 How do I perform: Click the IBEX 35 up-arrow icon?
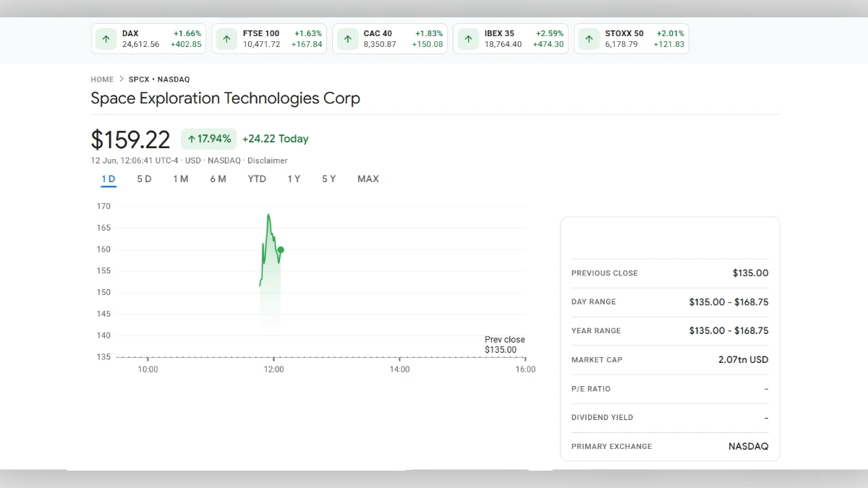(x=469, y=39)
